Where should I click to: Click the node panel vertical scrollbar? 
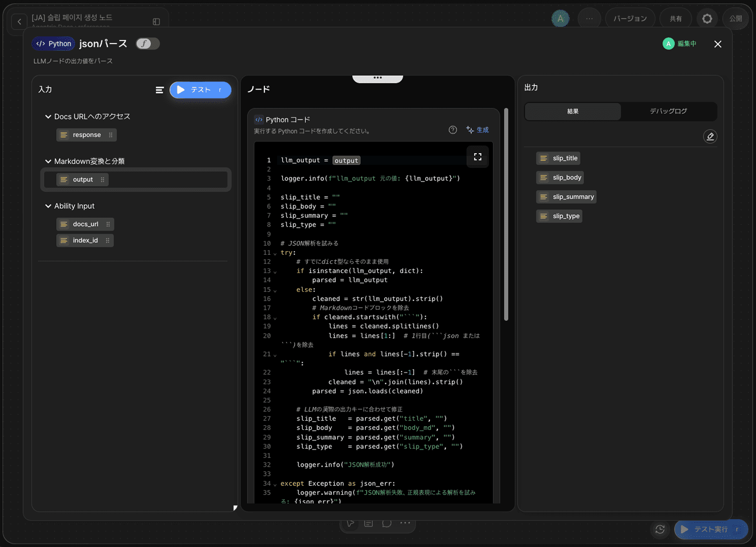tap(506, 214)
